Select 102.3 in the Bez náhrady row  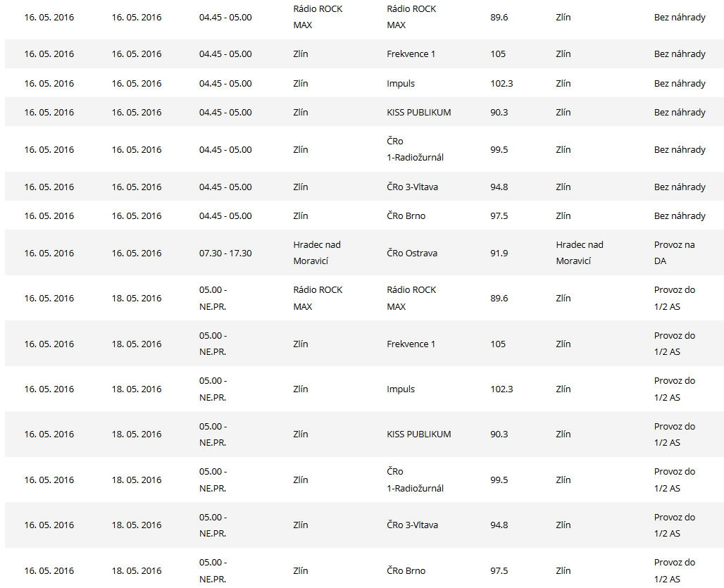pos(501,84)
